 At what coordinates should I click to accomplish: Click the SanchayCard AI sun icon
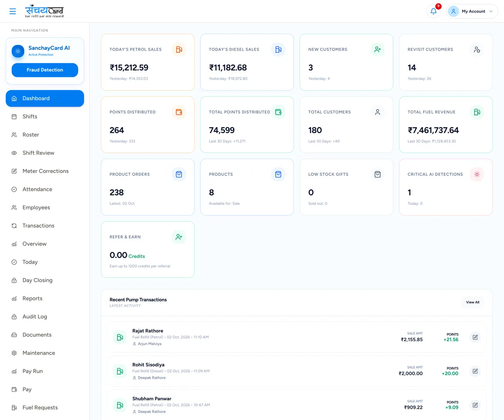click(18, 51)
